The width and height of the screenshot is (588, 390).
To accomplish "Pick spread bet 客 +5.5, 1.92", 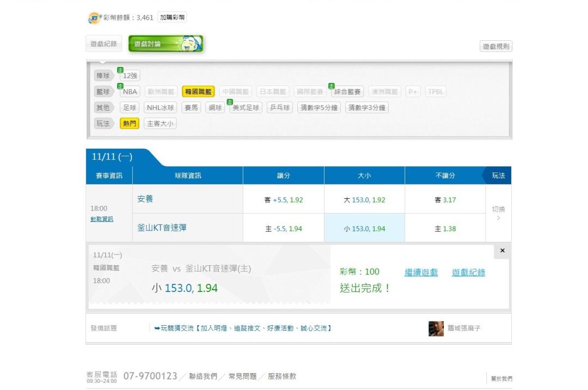I will 284,200.
